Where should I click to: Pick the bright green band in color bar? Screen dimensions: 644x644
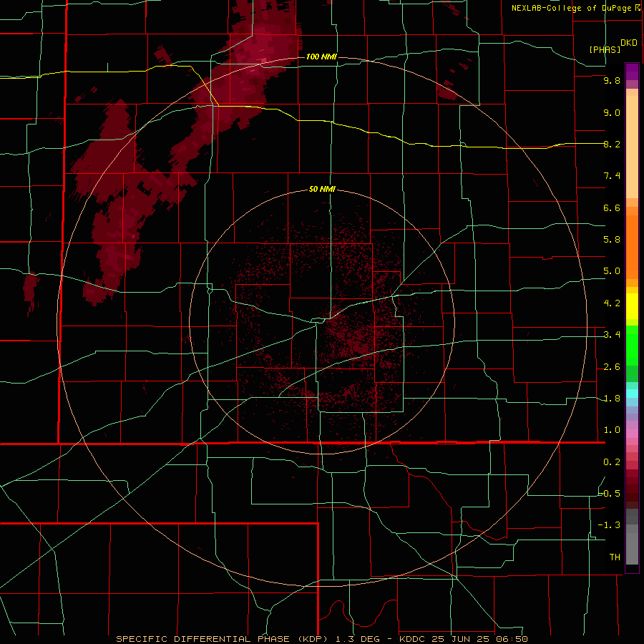coord(632,347)
